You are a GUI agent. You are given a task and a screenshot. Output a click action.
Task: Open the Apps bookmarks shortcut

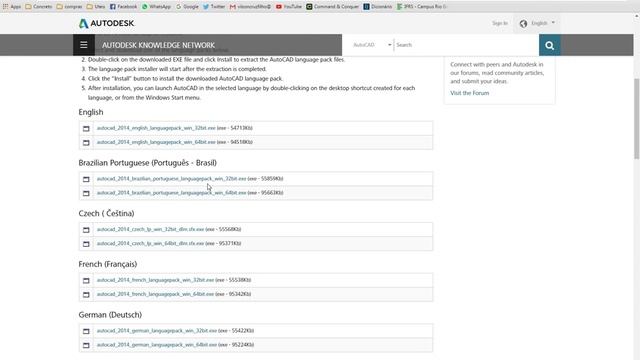[x=12, y=7]
